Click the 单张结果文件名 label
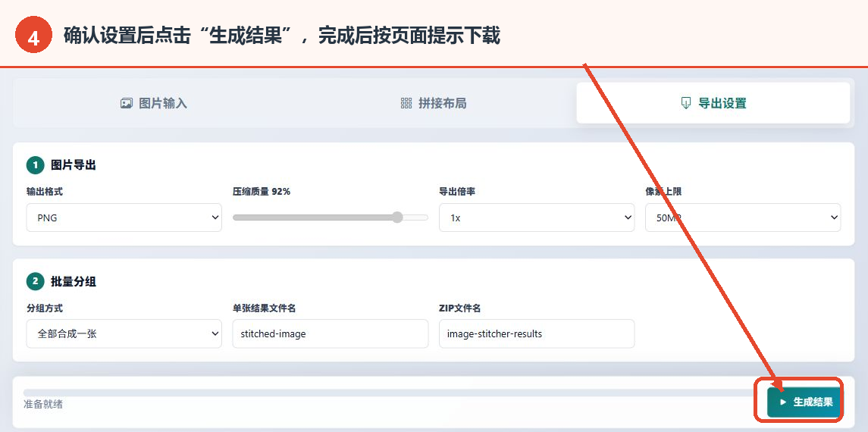This screenshot has height=432, width=868. click(x=264, y=308)
